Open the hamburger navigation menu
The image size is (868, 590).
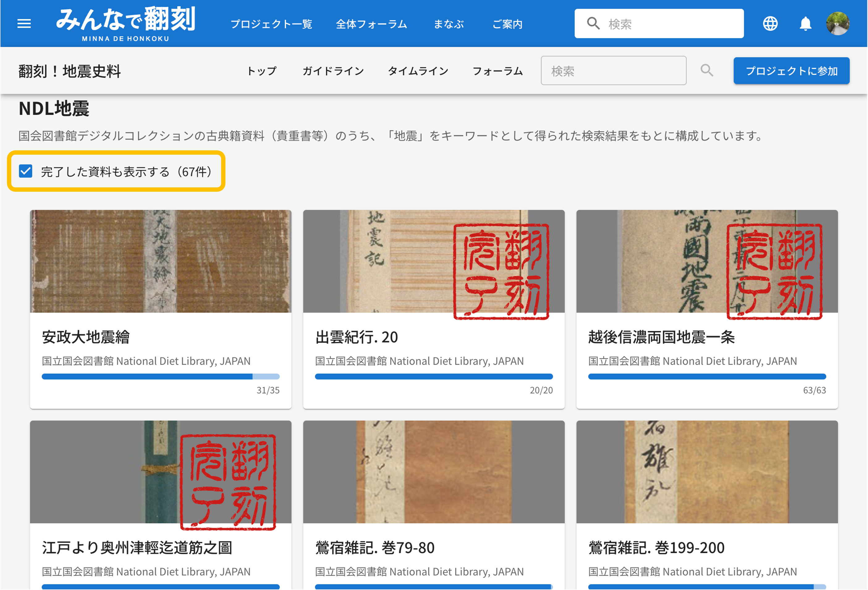pyautogui.click(x=24, y=23)
